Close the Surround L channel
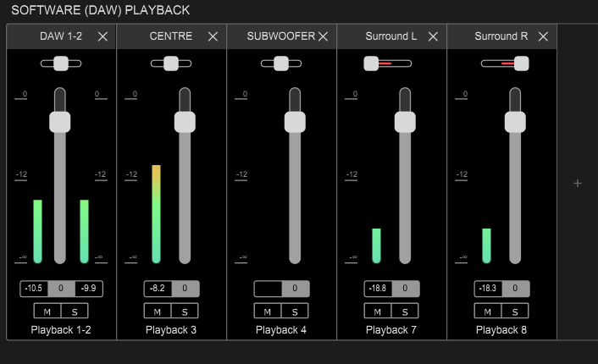The image size is (598, 364). [433, 36]
